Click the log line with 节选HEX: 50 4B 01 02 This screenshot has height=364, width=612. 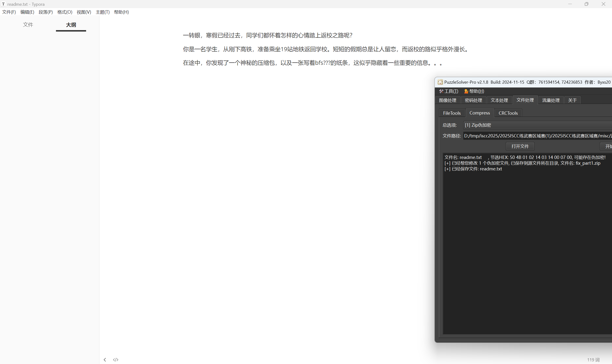point(525,157)
